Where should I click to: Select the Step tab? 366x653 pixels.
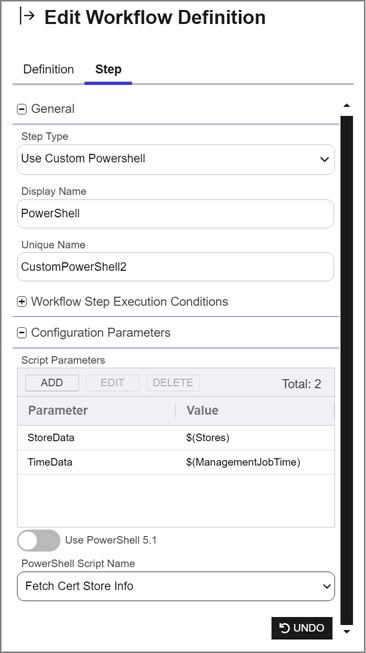108,69
